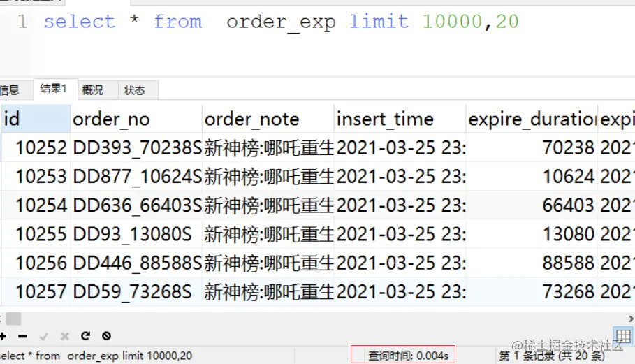Click order_no cell DD59_73268S
Image resolution: width=635 pixels, height=364 pixels.
pos(136,291)
